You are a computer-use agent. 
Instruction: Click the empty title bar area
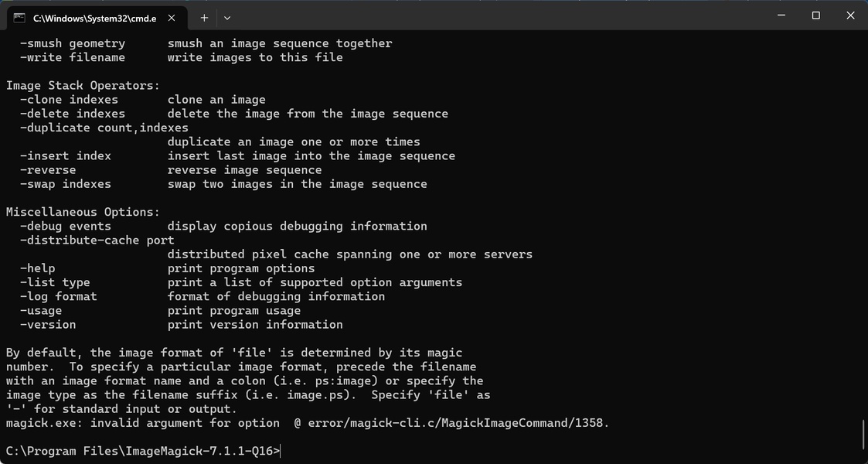[502, 15]
